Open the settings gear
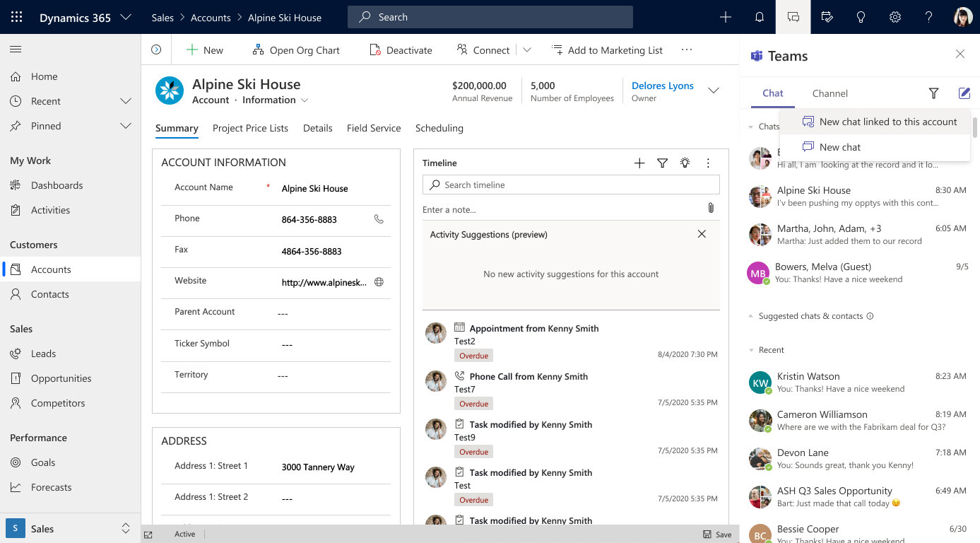This screenshot has width=980, height=543. point(895,17)
